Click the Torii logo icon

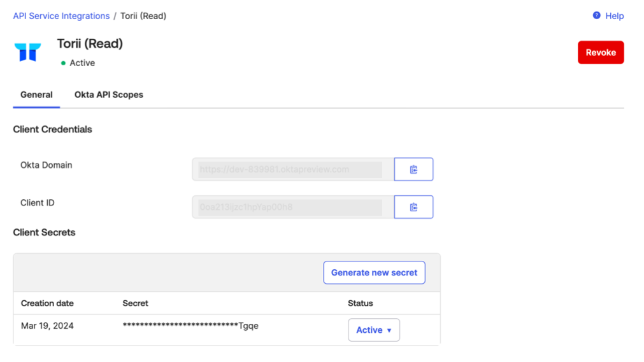[x=27, y=52]
